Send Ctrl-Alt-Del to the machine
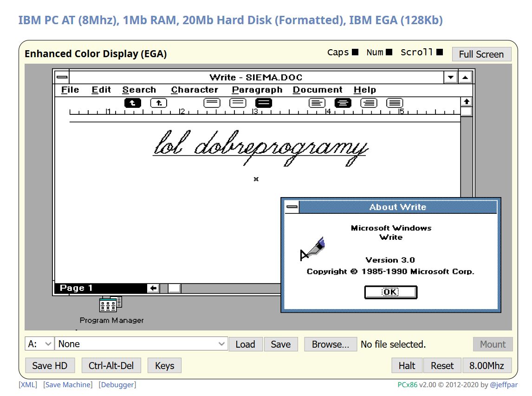Screen dimensions: 532x396 click(111, 365)
